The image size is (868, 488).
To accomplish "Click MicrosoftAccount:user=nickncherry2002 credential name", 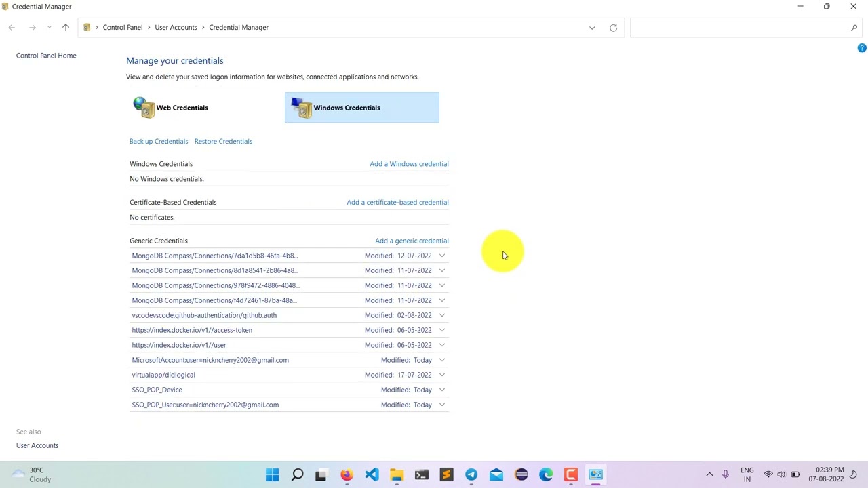I will click(x=210, y=360).
